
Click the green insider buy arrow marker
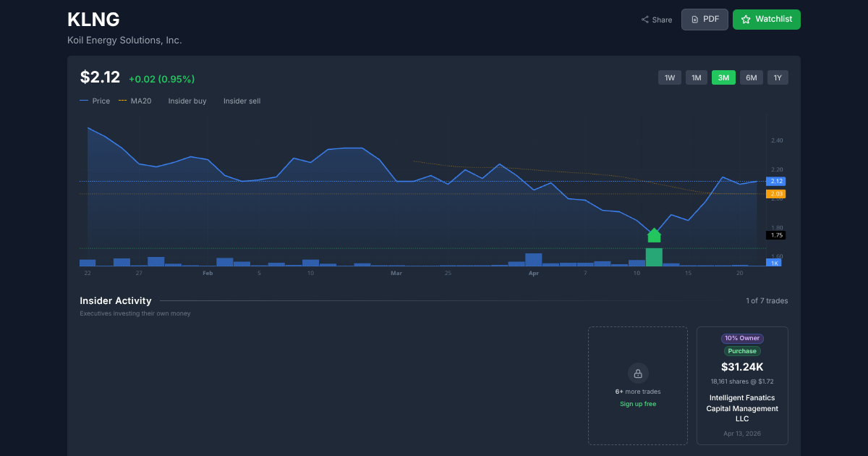pyautogui.click(x=654, y=235)
